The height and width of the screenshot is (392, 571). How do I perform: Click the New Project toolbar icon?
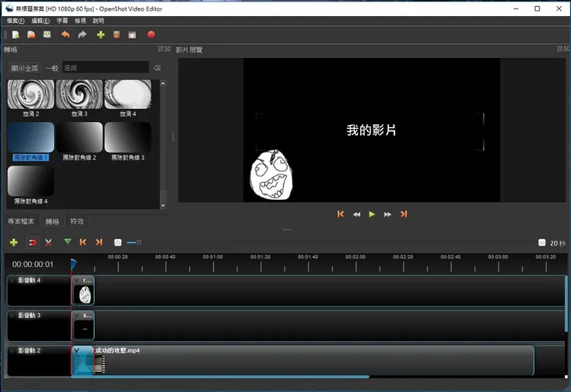point(15,35)
